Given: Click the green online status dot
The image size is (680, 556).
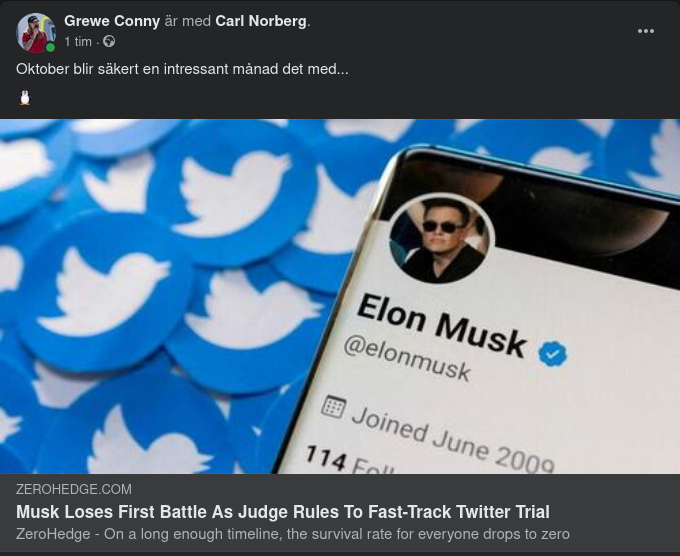Looking at the screenshot, I should coord(50,47).
